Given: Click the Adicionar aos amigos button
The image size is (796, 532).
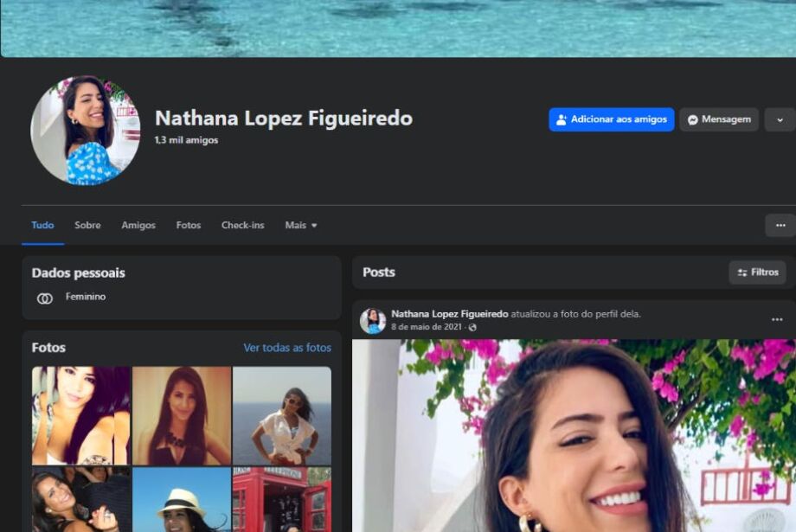Looking at the screenshot, I should click(611, 119).
